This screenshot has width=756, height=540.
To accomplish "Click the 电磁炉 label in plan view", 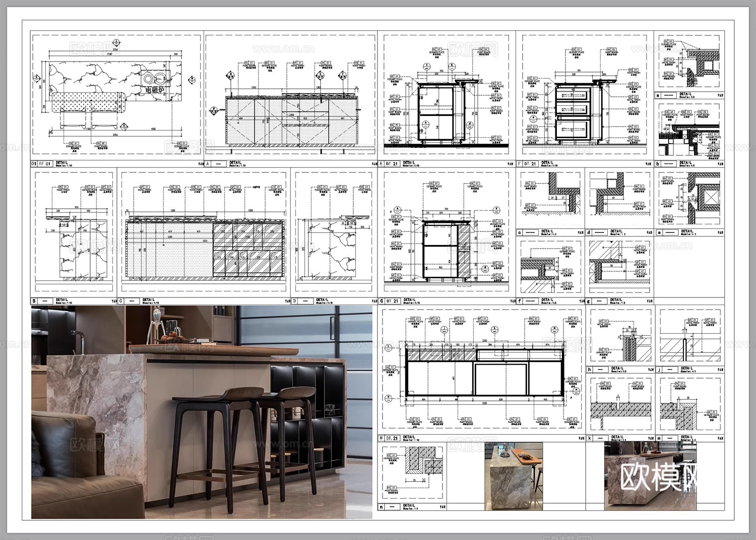I will click(x=155, y=90).
